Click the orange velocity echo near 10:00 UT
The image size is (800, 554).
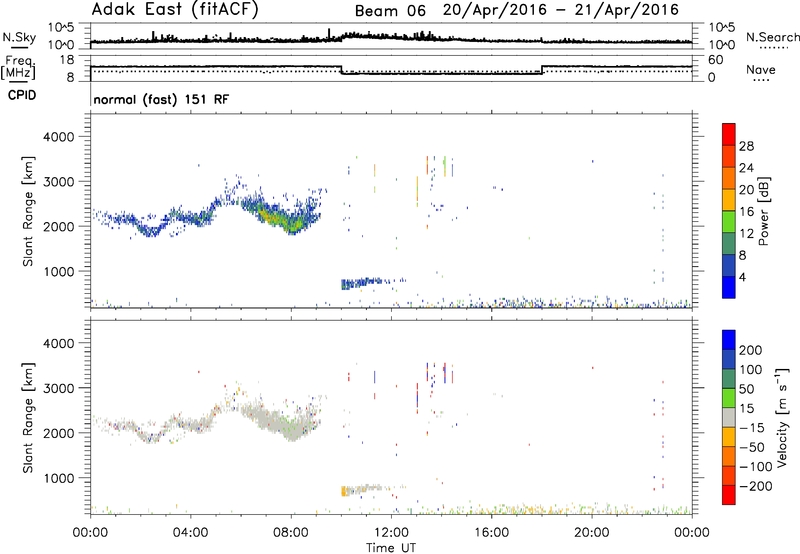345,491
